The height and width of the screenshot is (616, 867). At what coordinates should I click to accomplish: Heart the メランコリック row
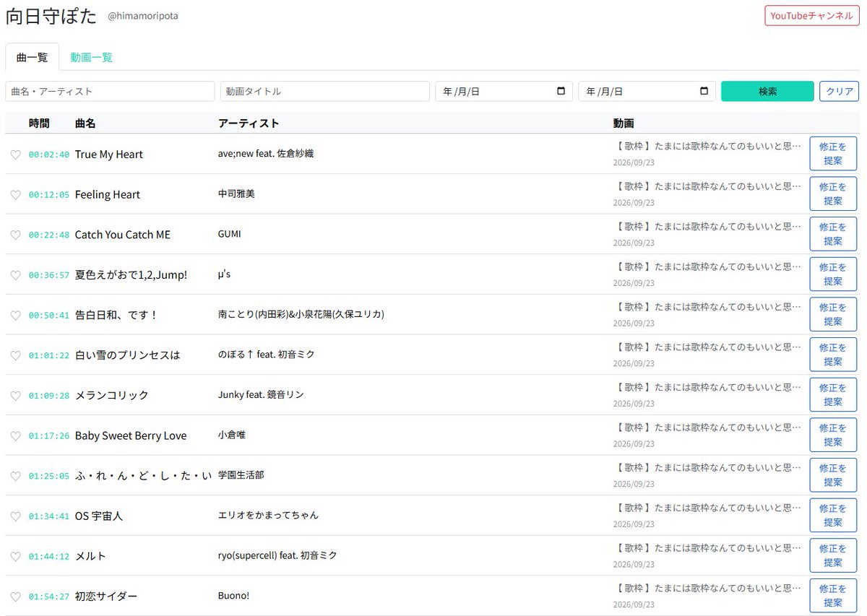click(15, 396)
